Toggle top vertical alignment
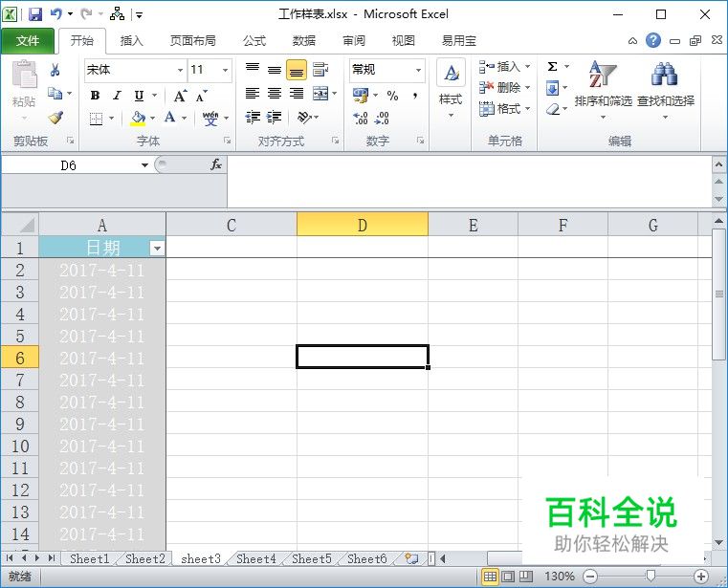This screenshot has height=588, width=728. click(253, 69)
